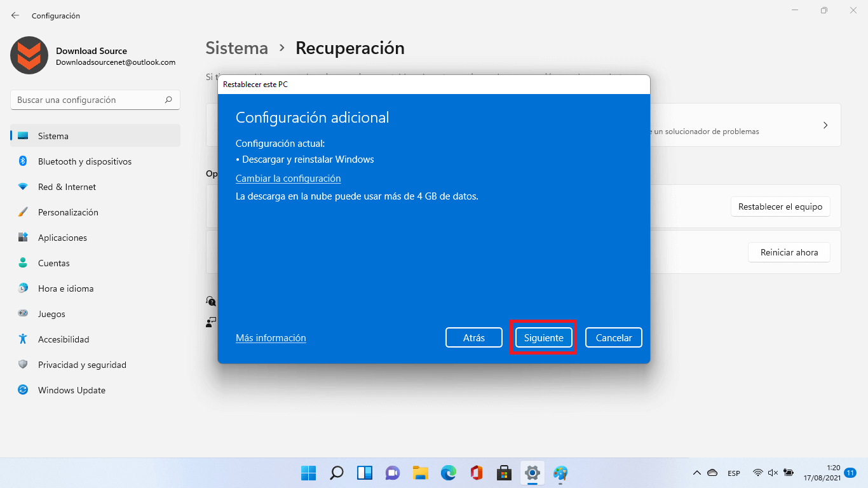The width and height of the screenshot is (868, 488).
Task: Open File Explorer from taskbar
Action: tap(421, 473)
